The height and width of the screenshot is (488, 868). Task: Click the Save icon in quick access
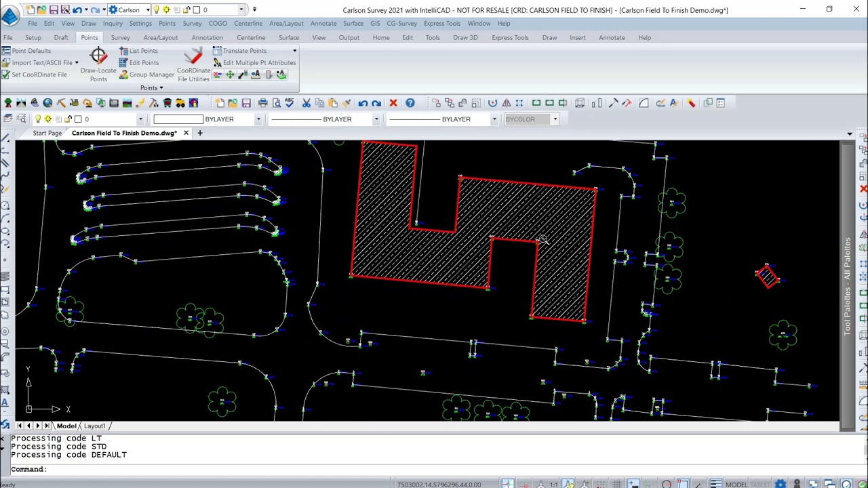coord(54,9)
